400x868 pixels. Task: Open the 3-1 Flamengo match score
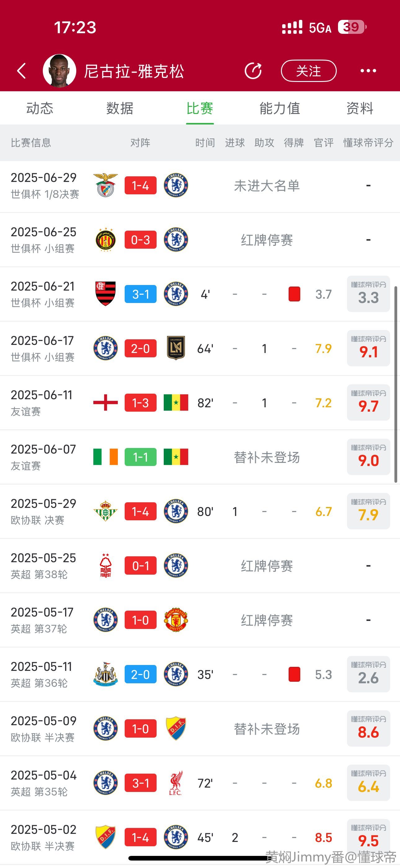pyautogui.click(x=140, y=294)
